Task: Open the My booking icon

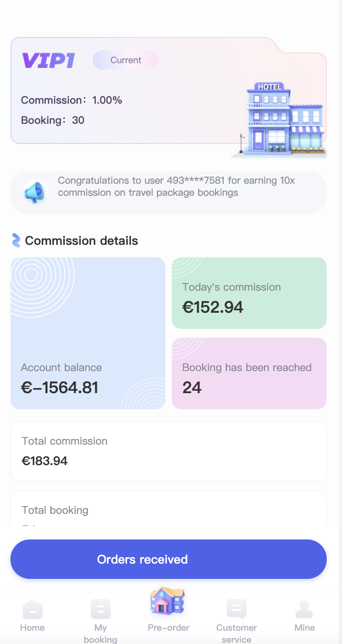Action: [x=101, y=609]
